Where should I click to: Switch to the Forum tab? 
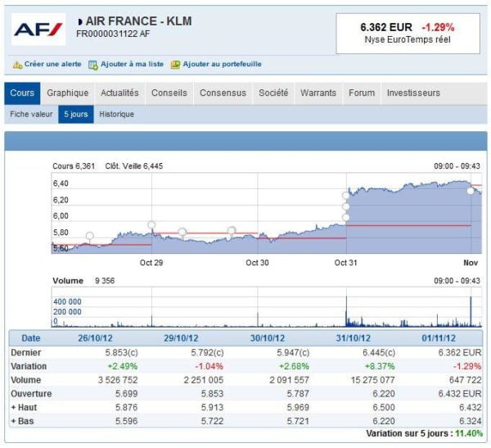[362, 93]
